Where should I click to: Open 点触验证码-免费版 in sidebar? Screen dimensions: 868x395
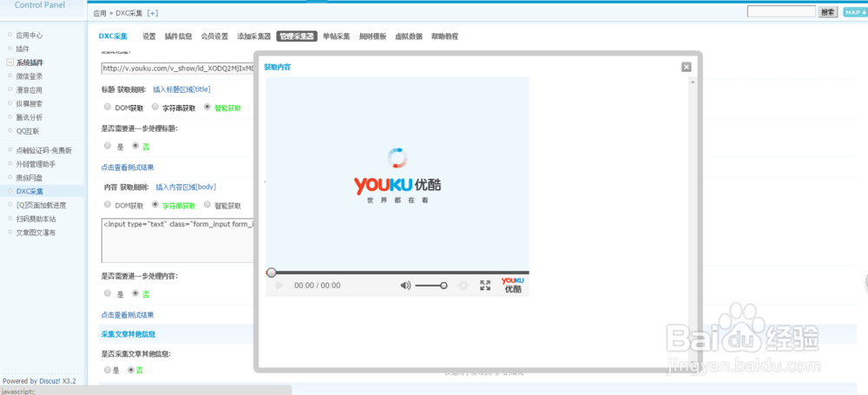tap(43, 150)
